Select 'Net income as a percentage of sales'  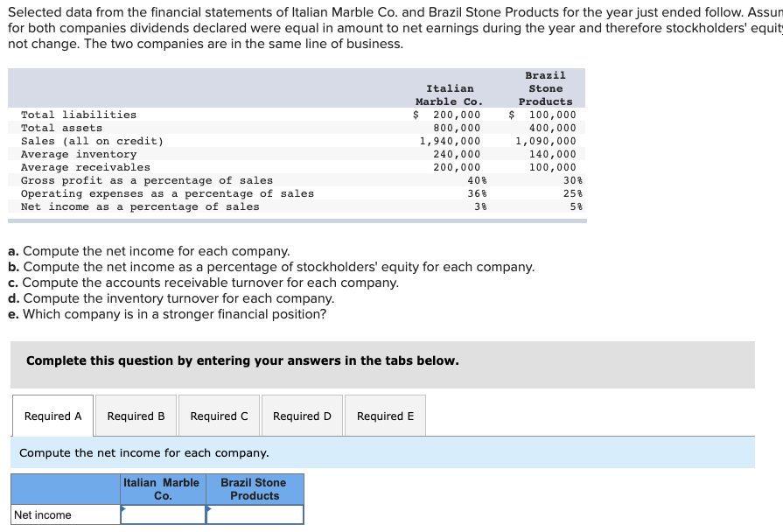tap(140, 206)
